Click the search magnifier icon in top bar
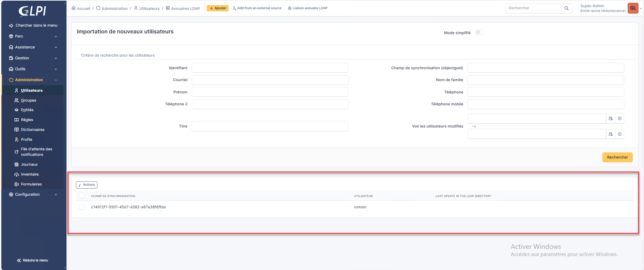This screenshot has width=644, height=270. tap(566, 8)
